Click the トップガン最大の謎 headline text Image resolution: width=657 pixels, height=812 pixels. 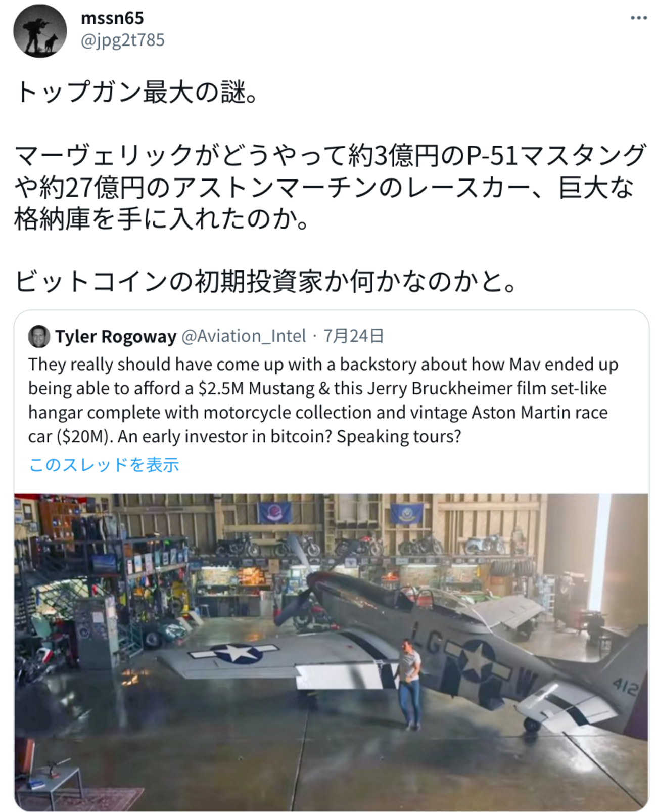[x=137, y=93]
